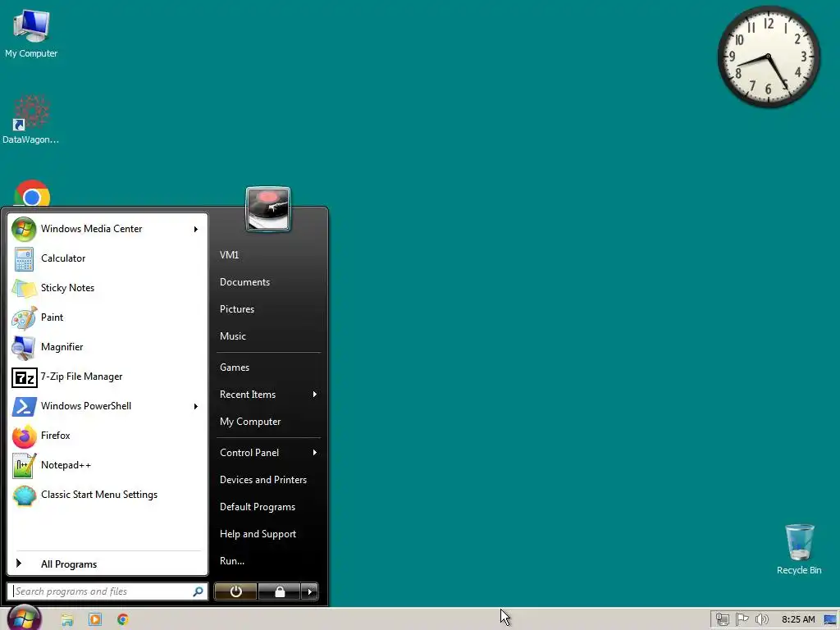Click the My Computer desktop icon
Viewport: 840px width, 630px height.
point(31,33)
